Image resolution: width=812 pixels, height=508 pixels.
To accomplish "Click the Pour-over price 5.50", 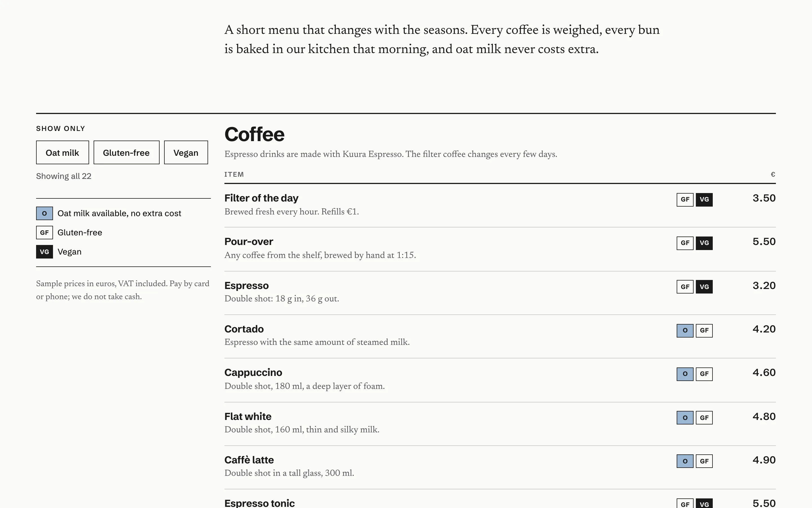I will tap(764, 242).
